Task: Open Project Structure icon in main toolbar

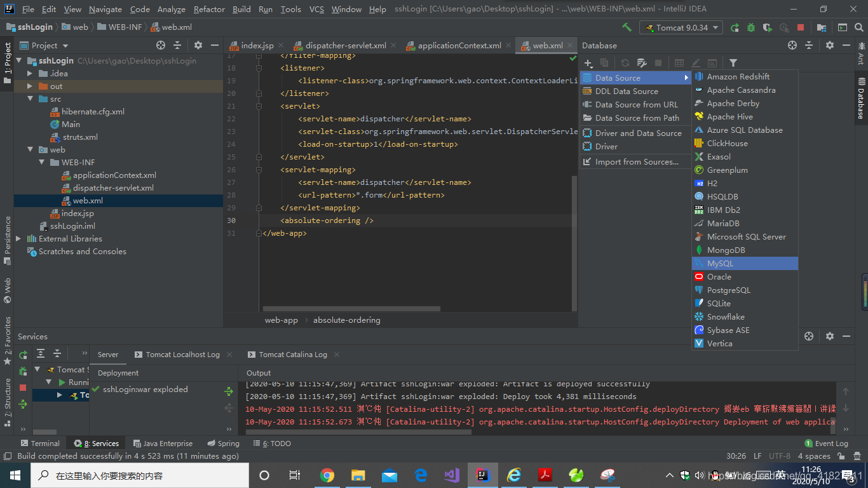Action: pyautogui.click(x=822, y=27)
